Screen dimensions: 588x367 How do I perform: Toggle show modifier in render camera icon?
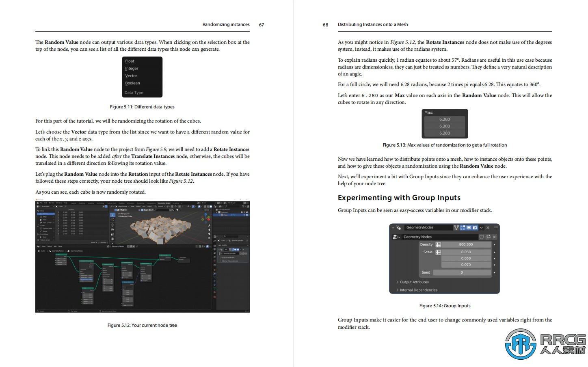475,227
